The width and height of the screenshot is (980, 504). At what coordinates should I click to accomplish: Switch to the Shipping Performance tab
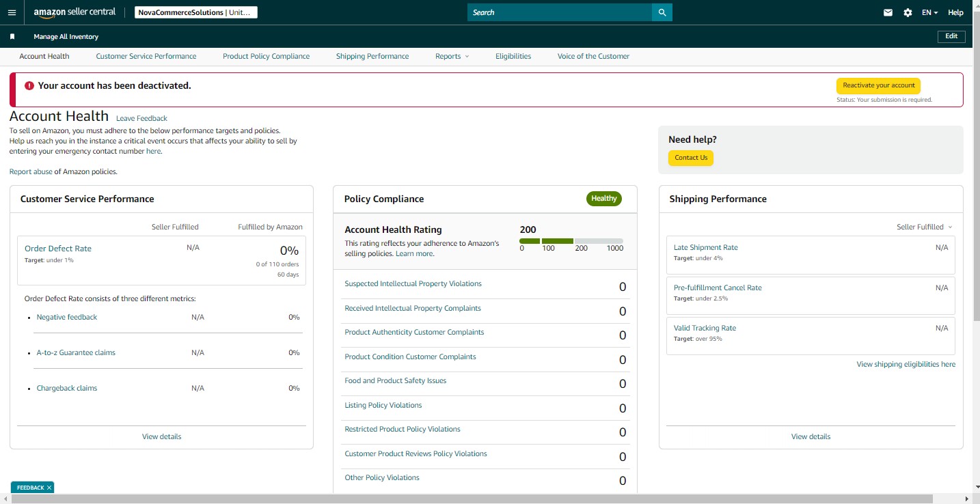(372, 56)
